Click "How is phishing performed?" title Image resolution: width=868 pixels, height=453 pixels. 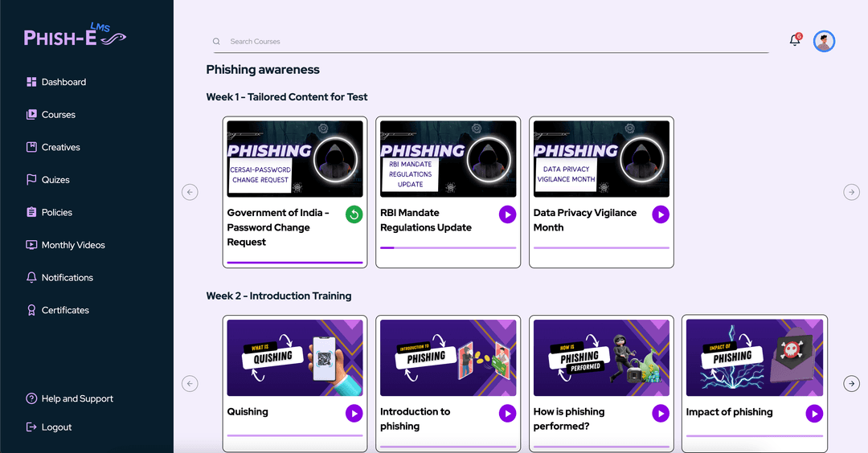(569, 418)
